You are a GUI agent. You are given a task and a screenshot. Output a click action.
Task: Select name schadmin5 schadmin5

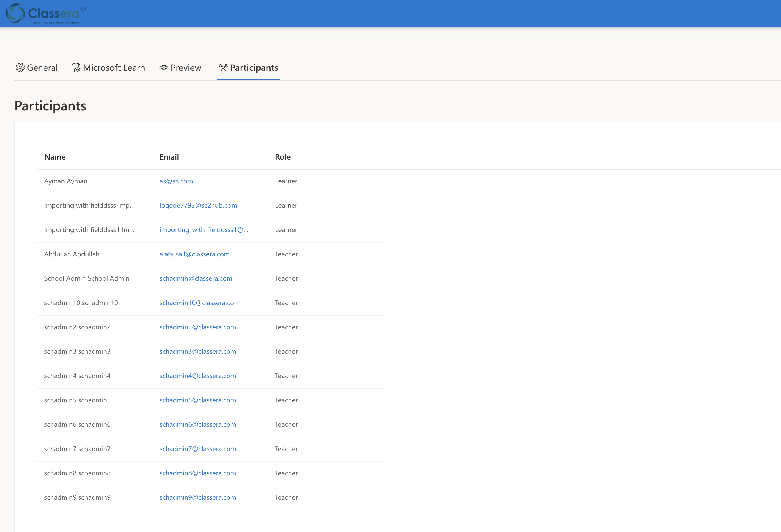pos(77,400)
